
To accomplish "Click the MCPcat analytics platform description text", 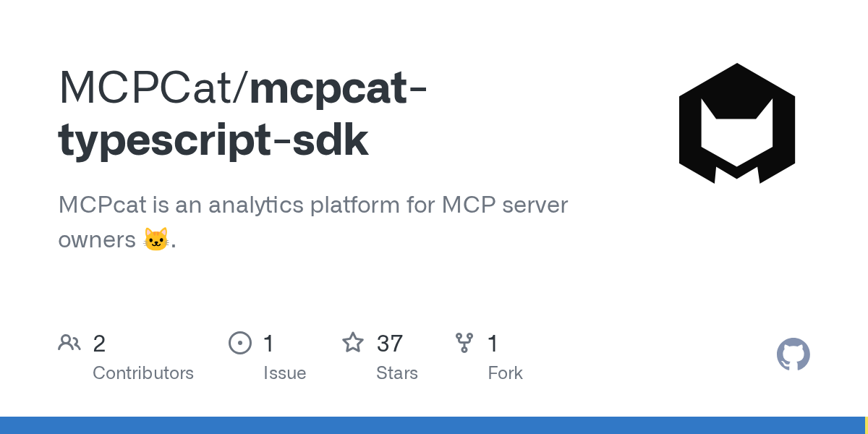I will click(312, 205).
